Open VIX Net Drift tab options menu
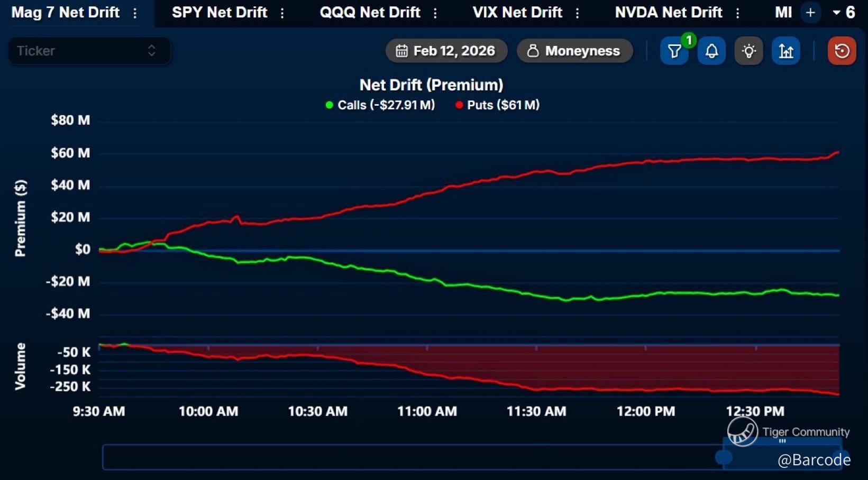The width and height of the screenshot is (868, 480). pyautogui.click(x=578, y=13)
